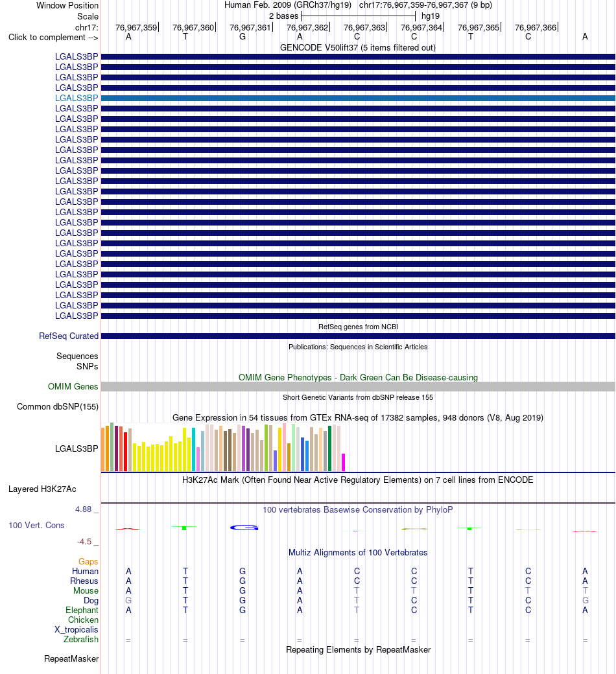Open the OMIM Genes track label
This screenshot has width=616, height=674.
tap(73, 386)
